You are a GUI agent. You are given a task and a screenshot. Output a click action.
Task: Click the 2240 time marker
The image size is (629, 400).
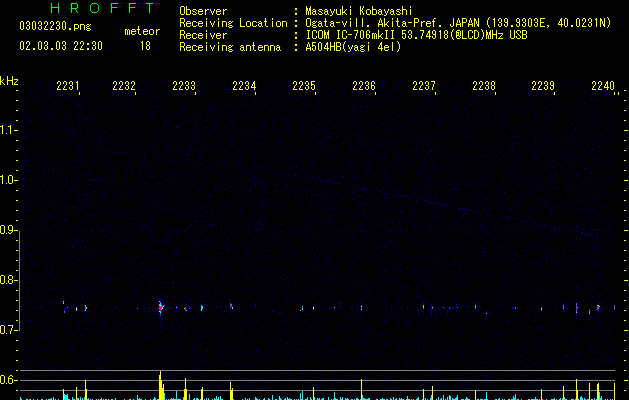(603, 86)
